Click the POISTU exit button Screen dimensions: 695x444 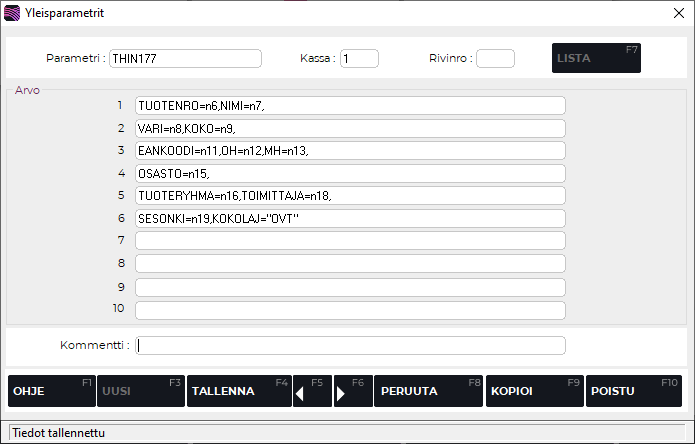click(633, 391)
